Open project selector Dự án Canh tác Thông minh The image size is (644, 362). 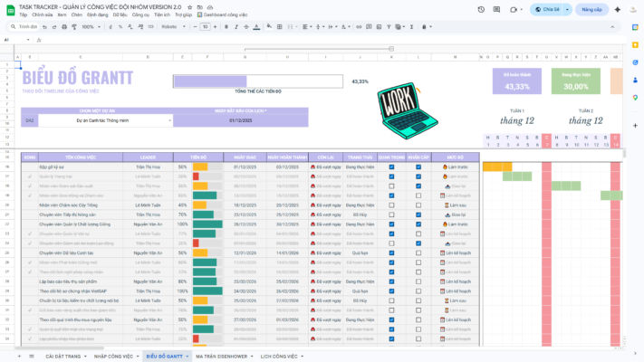pyautogui.click(x=106, y=120)
